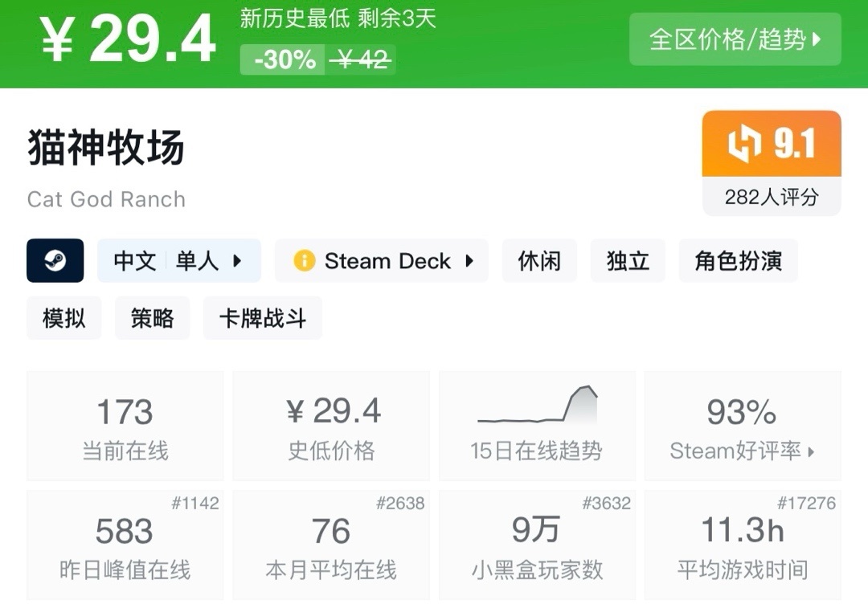Expand the Steam Deck compatibility arrow

(469, 261)
